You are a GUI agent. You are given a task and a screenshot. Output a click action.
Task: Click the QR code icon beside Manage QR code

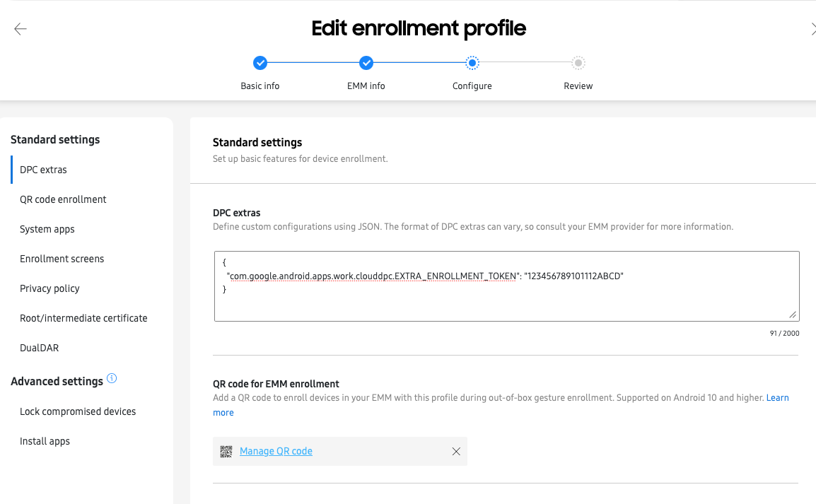[x=226, y=452]
